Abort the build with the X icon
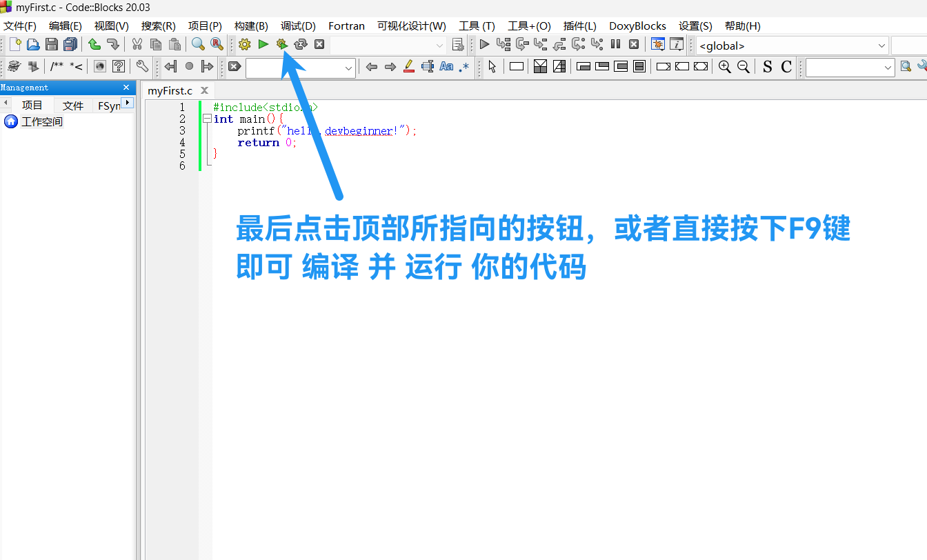This screenshot has width=927, height=560. [x=319, y=44]
